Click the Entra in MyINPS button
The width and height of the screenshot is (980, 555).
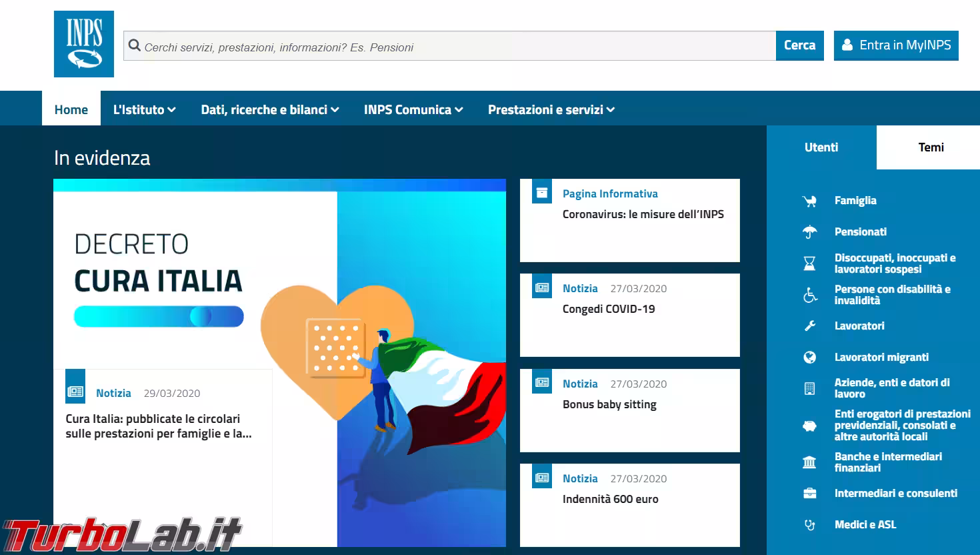pyautogui.click(x=896, y=45)
